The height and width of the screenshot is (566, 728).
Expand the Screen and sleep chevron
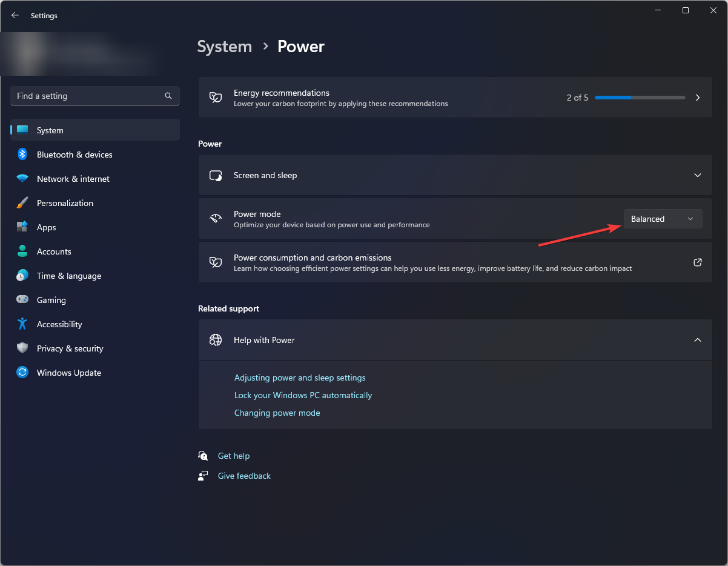click(698, 175)
